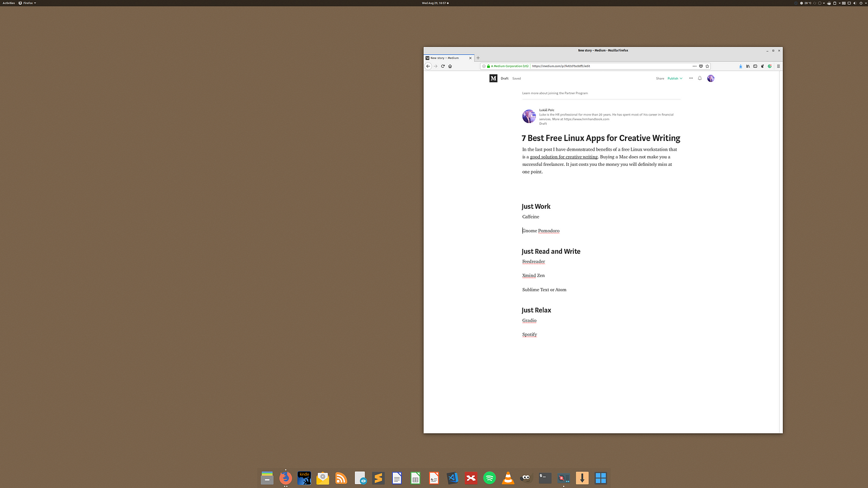
Task: Open the Firefox hamburger menu
Action: pos(778,66)
